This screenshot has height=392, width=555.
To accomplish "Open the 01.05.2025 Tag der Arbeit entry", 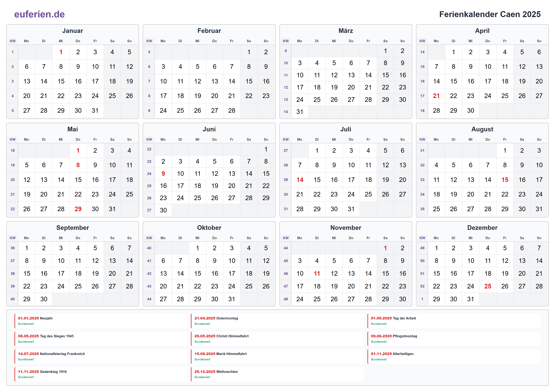I will pyautogui.click(x=454, y=321).
